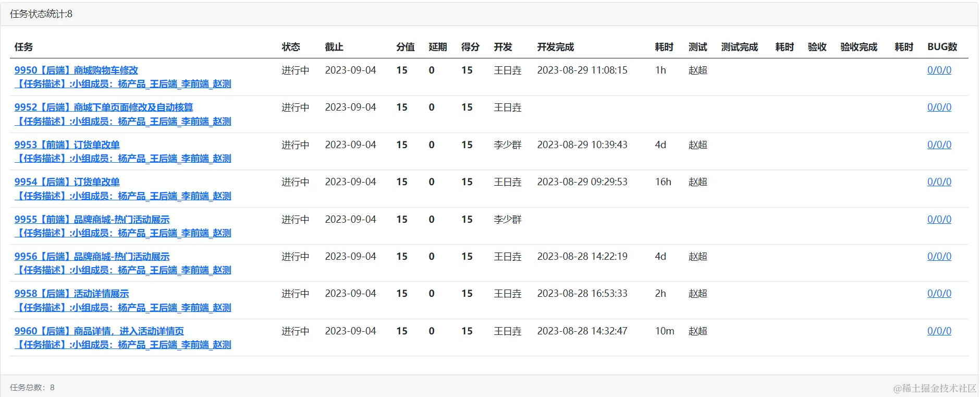Select completion time 2023-08-28 14:32:47
Viewport: 980px width, 397px height.
[582, 331]
